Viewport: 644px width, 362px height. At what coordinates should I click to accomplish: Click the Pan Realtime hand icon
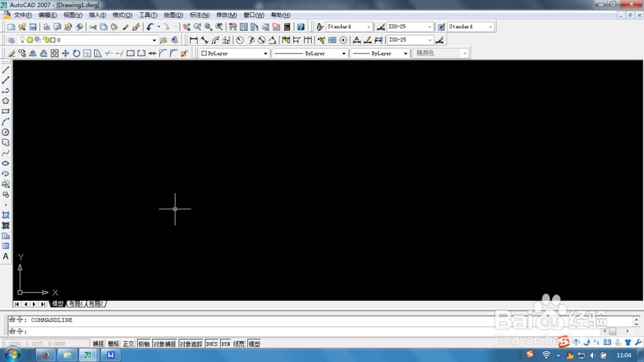pos(187,26)
